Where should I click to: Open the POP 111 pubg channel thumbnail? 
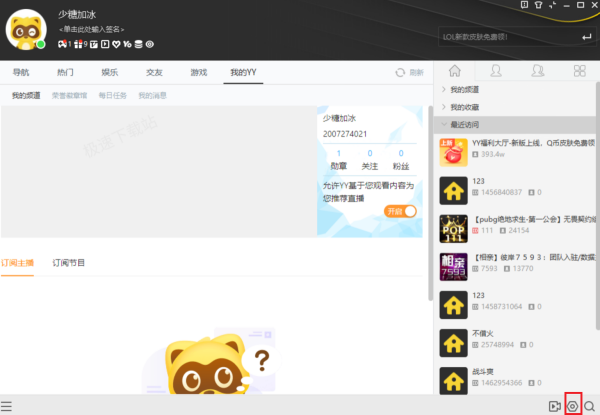click(x=453, y=229)
